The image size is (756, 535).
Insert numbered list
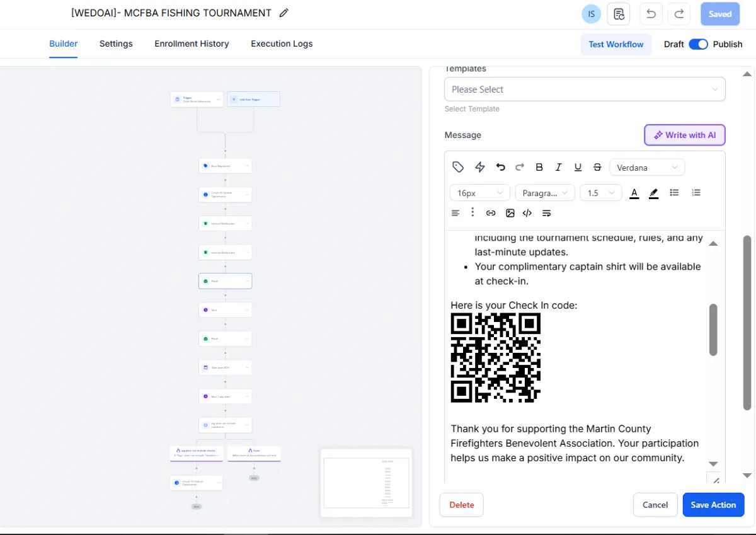tap(696, 193)
